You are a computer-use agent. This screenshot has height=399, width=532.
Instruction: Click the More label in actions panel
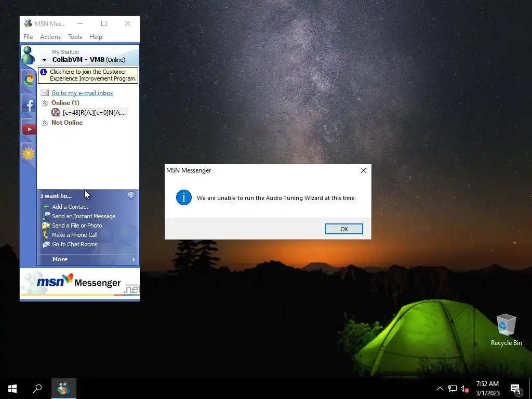pyautogui.click(x=60, y=259)
